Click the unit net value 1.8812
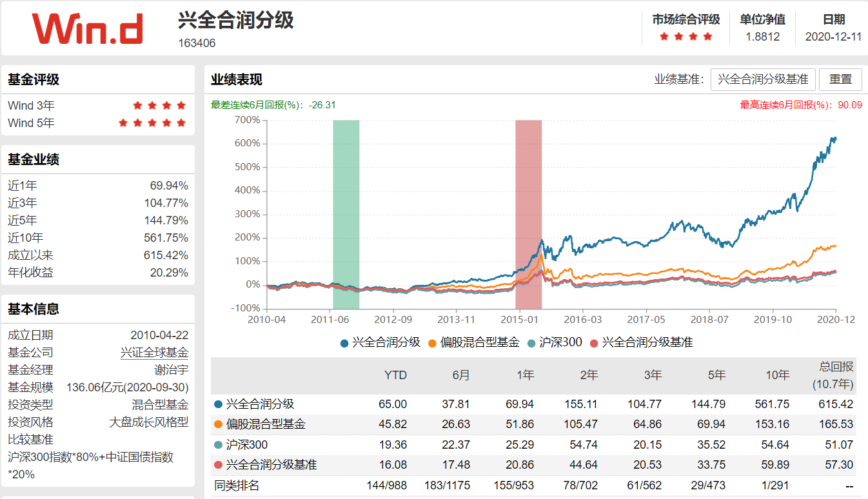Image resolution: width=868 pixels, height=499 pixels. 762,37
